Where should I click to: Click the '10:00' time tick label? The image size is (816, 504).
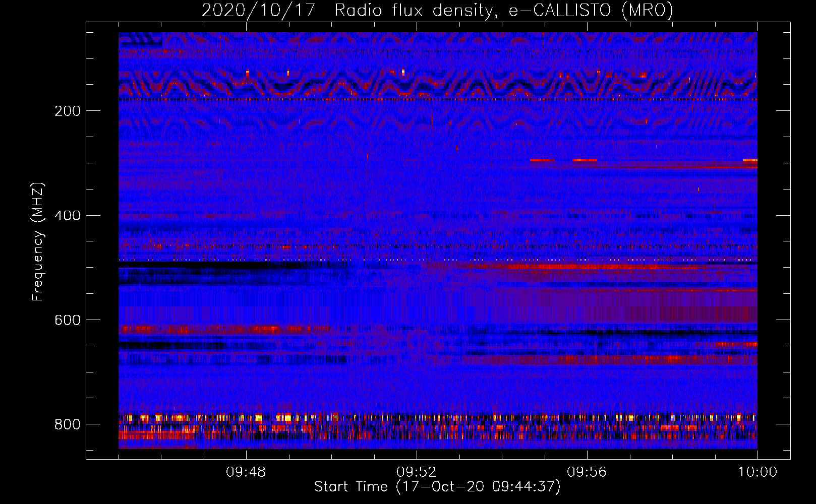point(757,472)
